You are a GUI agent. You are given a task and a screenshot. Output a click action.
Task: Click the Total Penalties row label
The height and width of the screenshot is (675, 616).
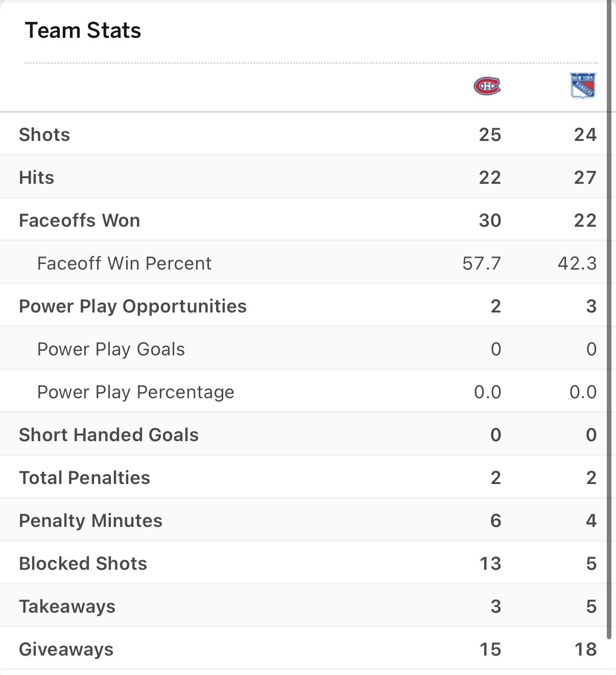point(84,478)
